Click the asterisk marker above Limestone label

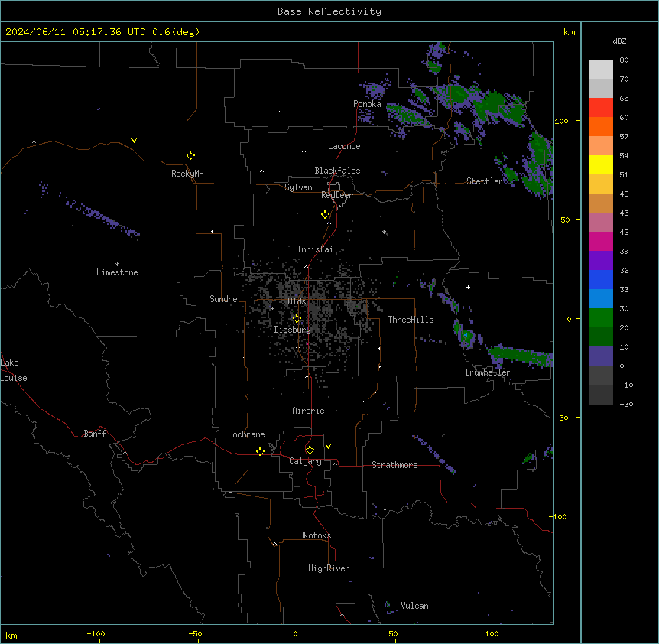coord(117,264)
